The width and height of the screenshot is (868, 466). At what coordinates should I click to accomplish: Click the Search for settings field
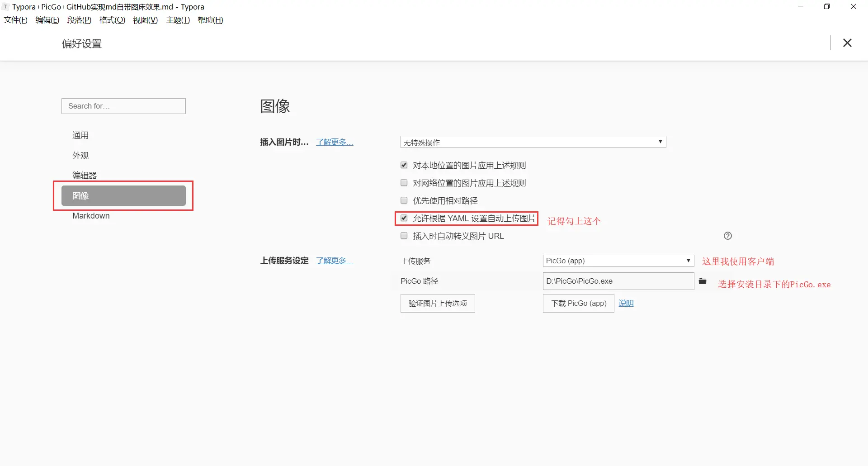pos(123,106)
